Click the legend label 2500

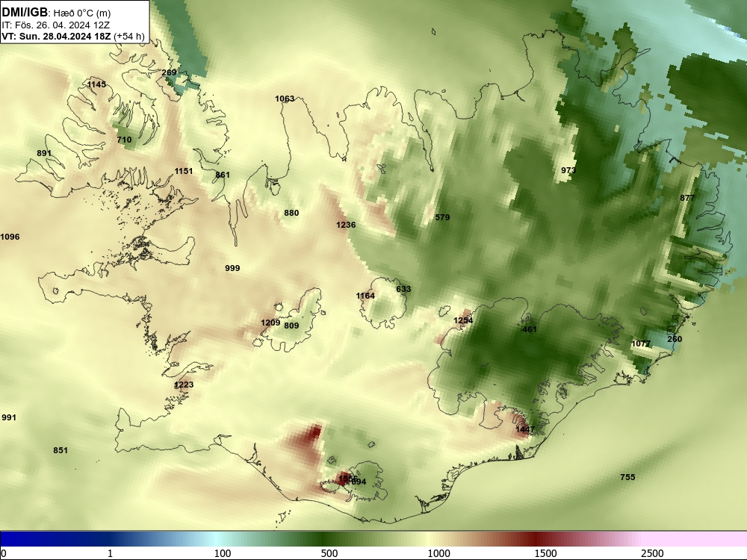coord(652,553)
